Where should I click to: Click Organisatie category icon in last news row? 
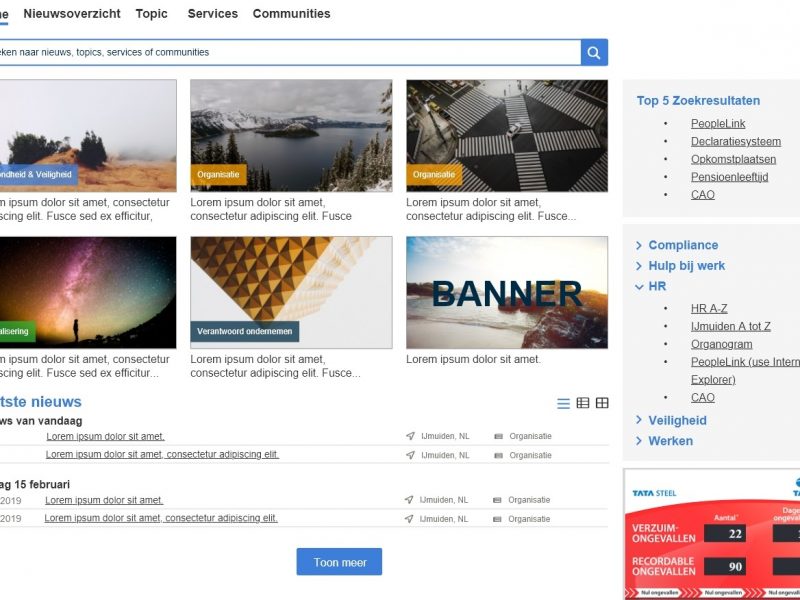pyautogui.click(x=497, y=519)
